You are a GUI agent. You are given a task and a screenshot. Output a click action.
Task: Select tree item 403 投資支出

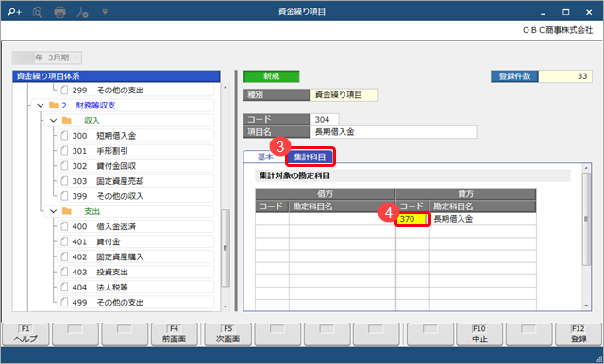point(136,272)
